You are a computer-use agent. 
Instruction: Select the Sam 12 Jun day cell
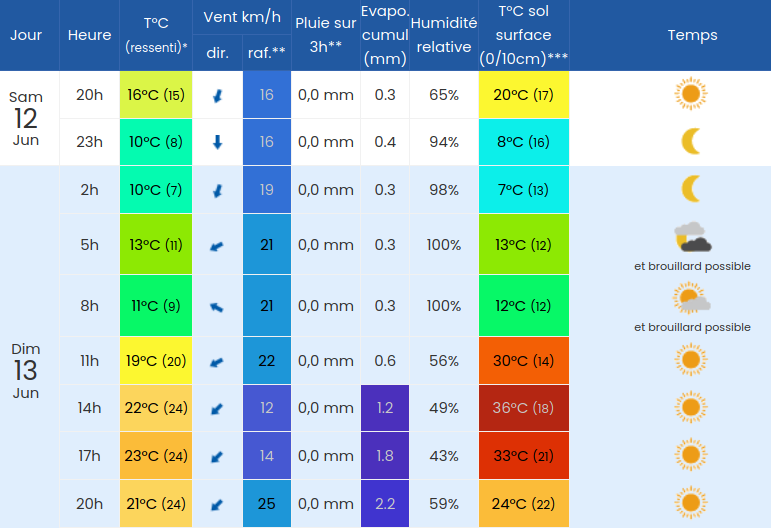tap(26, 118)
